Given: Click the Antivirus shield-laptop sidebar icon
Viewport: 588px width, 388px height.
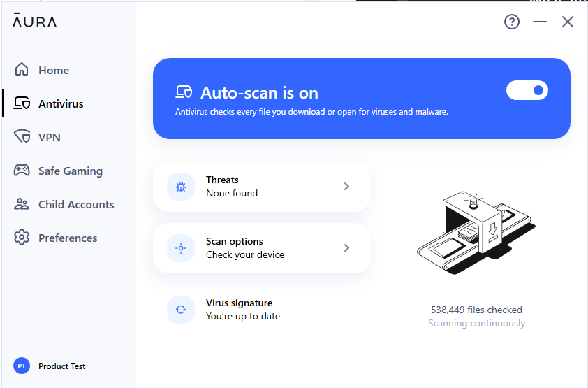Looking at the screenshot, I should 22,103.
